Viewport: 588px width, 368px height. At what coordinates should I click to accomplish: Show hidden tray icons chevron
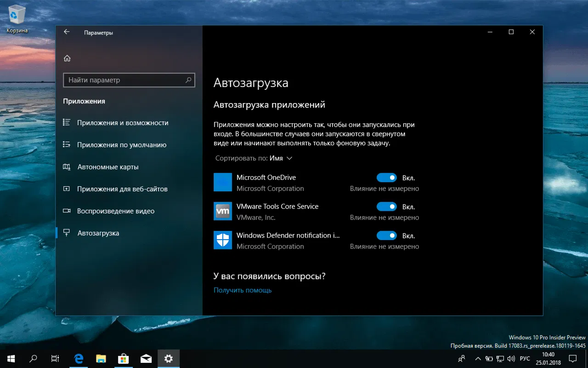click(478, 358)
